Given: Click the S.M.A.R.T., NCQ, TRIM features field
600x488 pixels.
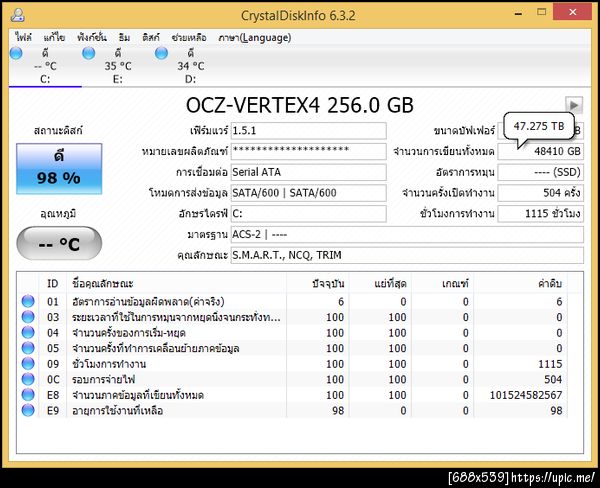Looking at the screenshot, I should [407, 255].
